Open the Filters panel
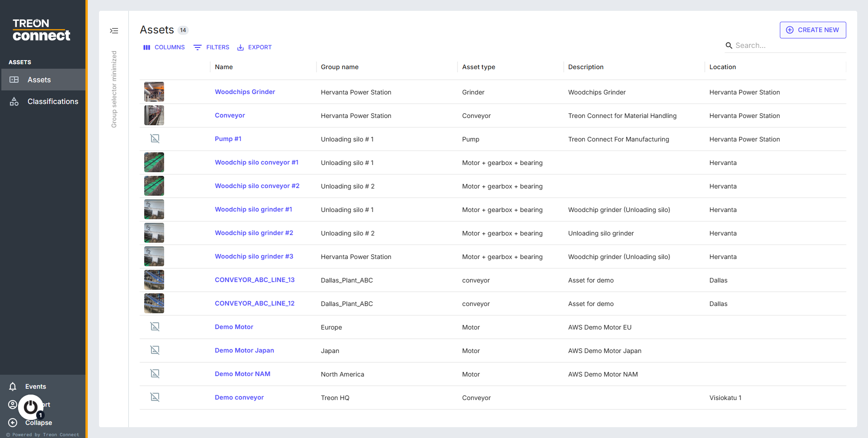This screenshot has width=868, height=438. 212,47
